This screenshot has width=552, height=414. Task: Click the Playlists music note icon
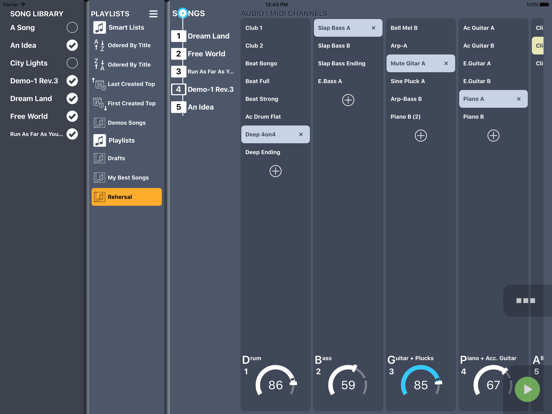(x=100, y=140)
